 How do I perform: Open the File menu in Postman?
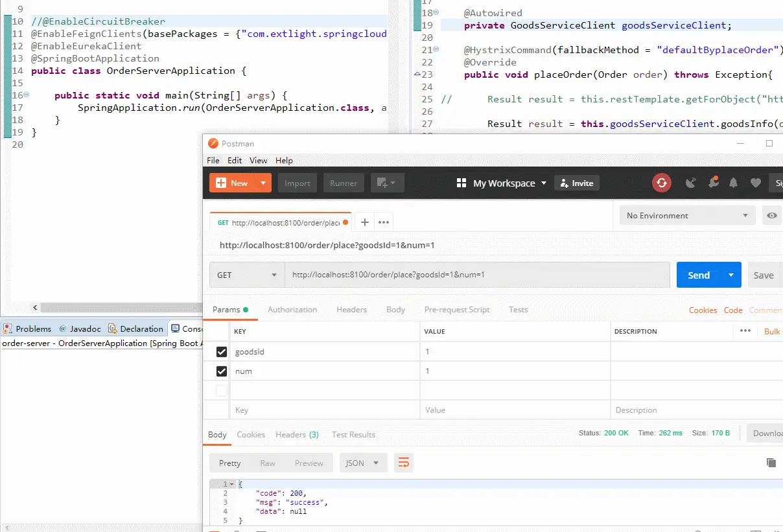(x=213, y=160)
